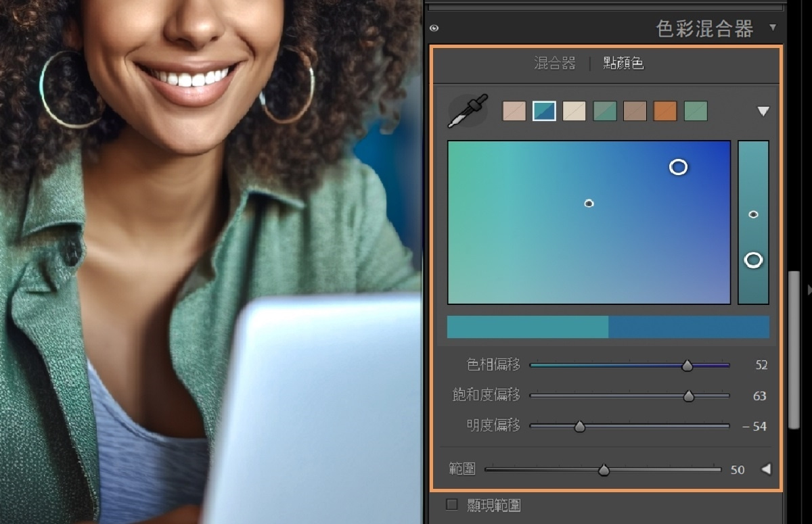Click the 明度偏移 slider handle

pos(580,426)
